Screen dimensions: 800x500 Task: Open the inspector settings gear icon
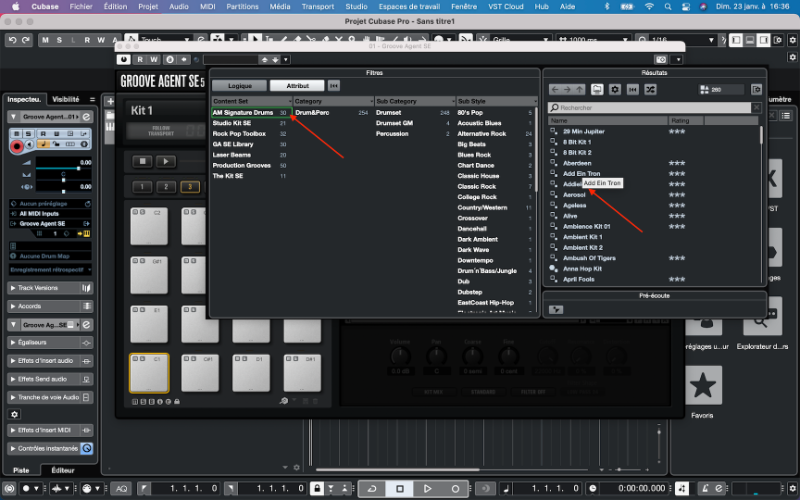14,414
